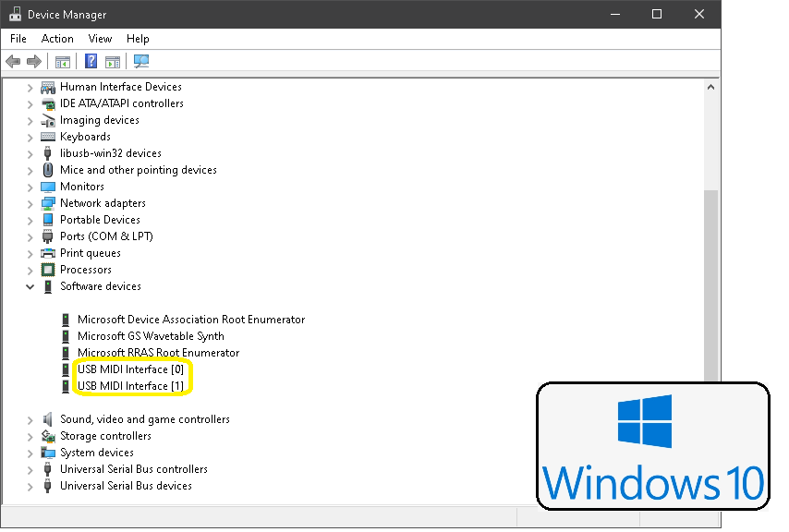Click the Back arrow toolbar button
The image size is (789, 532).
(x=13, y=62)
